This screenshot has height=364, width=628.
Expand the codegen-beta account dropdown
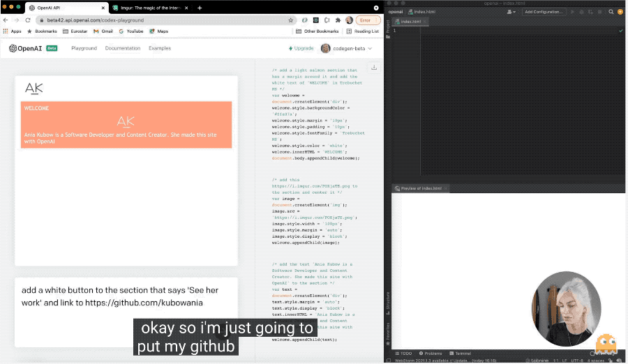click(347, 48)
